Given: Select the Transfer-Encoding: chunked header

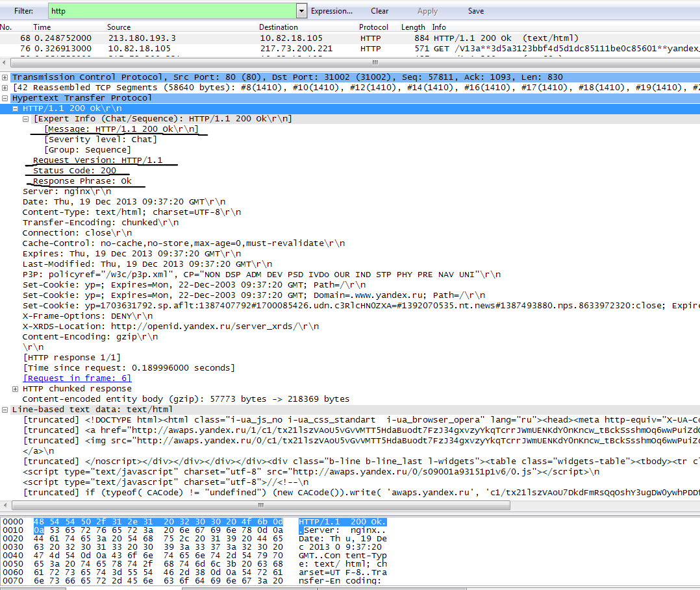Looking at the screenshot, I should click(101, 222).
